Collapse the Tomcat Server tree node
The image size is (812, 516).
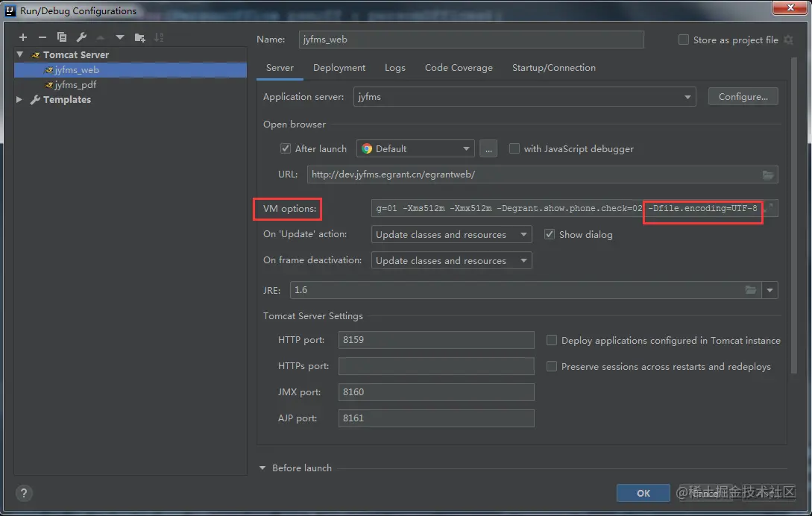pos(20,54)
